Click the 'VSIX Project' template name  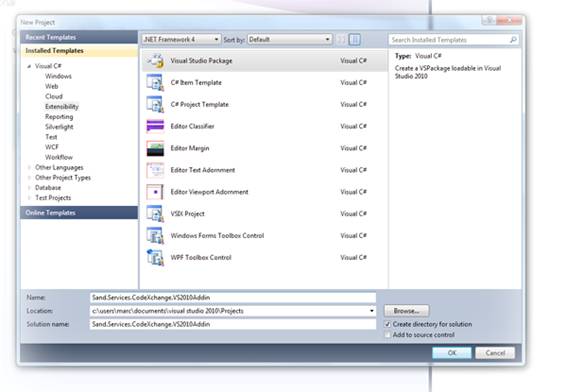pos(187,214)
